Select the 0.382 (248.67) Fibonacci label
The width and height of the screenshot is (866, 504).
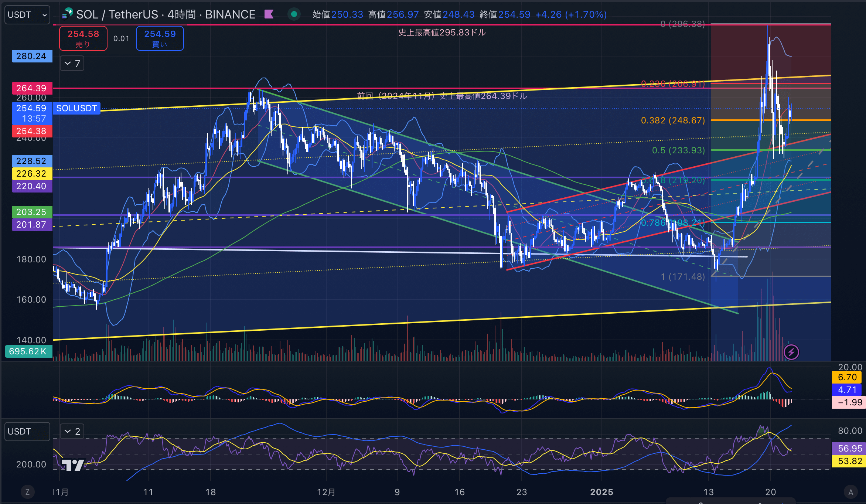click(673, 120)
